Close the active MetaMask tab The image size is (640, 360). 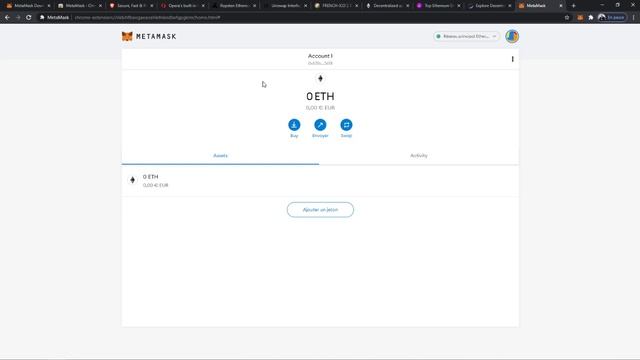coord(560,6)
